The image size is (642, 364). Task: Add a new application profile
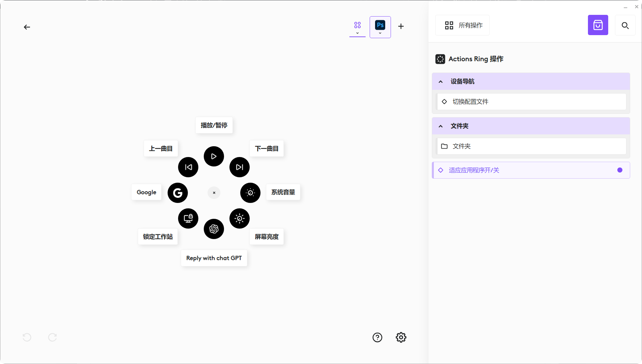(x=401, y=26)
